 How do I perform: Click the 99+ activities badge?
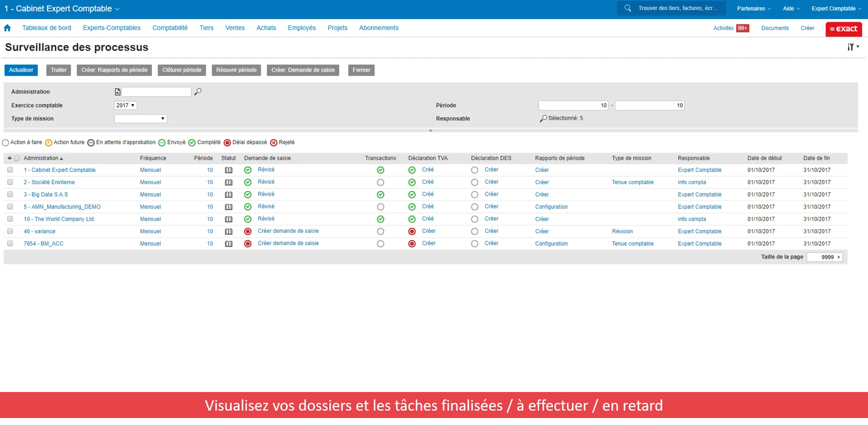coord(743,28)
